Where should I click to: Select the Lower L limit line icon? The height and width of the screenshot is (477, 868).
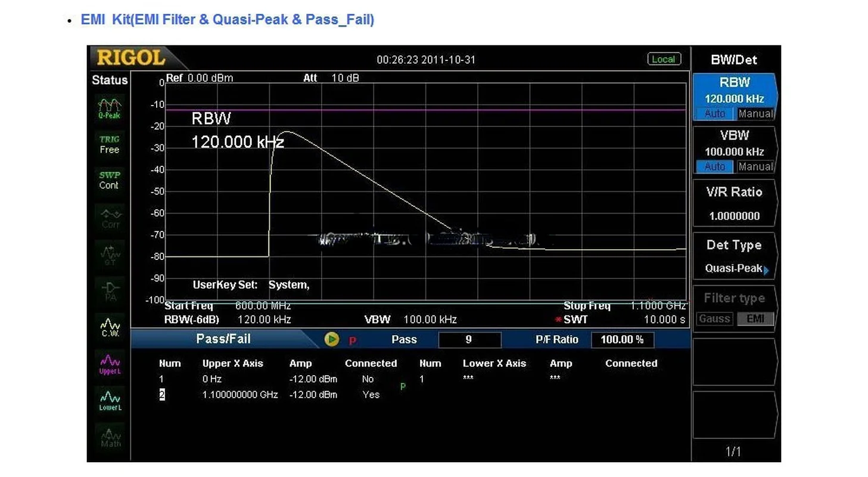tap(110, 400)
